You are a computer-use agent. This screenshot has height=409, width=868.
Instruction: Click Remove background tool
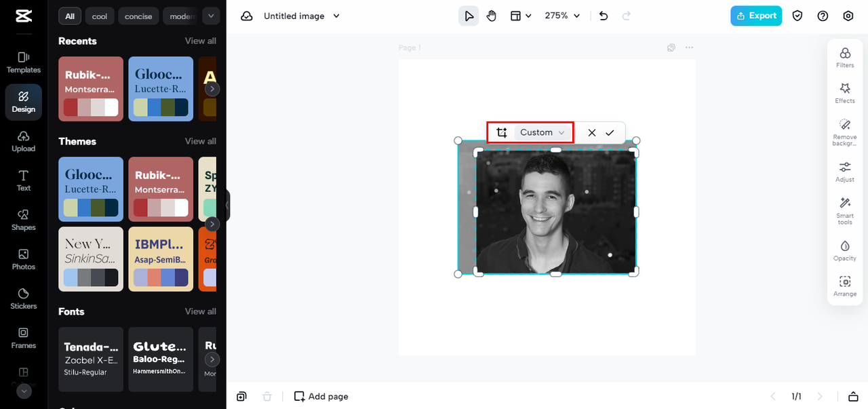click(845, 132)
